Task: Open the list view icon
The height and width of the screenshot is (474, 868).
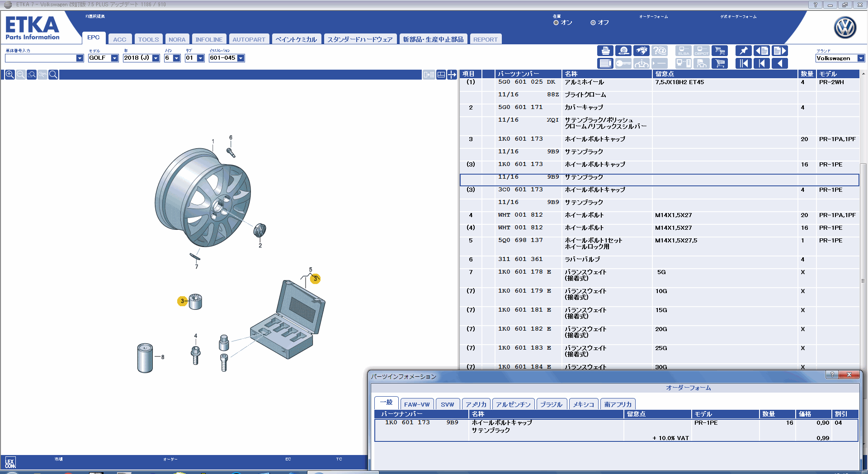Action: 605,63
